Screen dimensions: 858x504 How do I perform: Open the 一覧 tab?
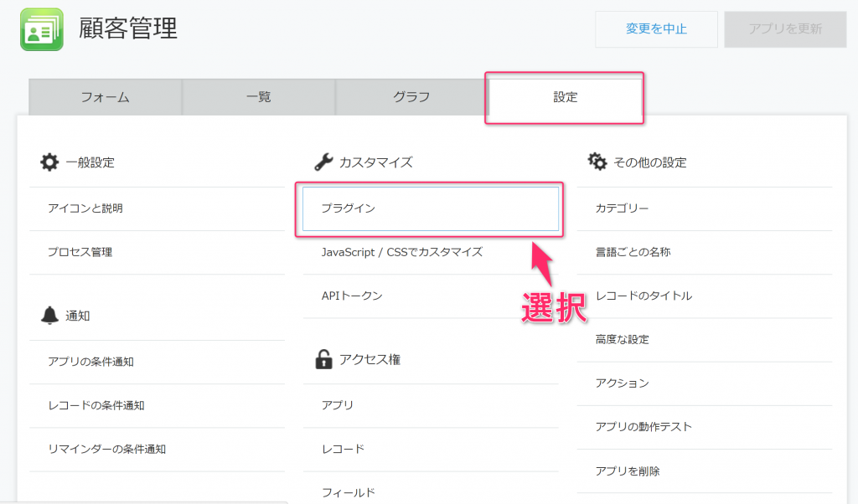coord(258,97)
